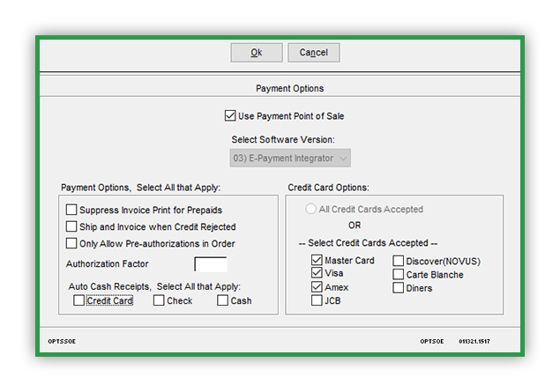Image resolution: width=560 pixels, height=392 pixels.
Task: Enable Suppress Invoice Print for Prepaids
Action: 71,210
